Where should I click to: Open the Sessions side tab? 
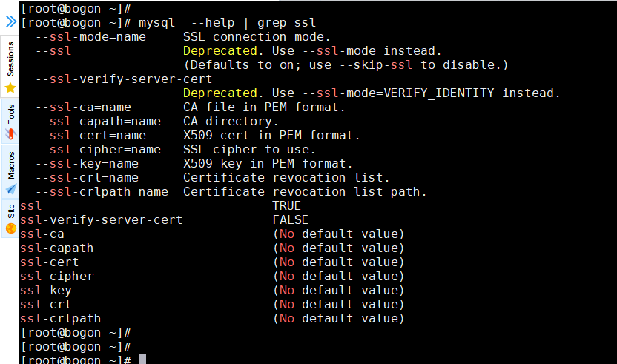[10, 66]
